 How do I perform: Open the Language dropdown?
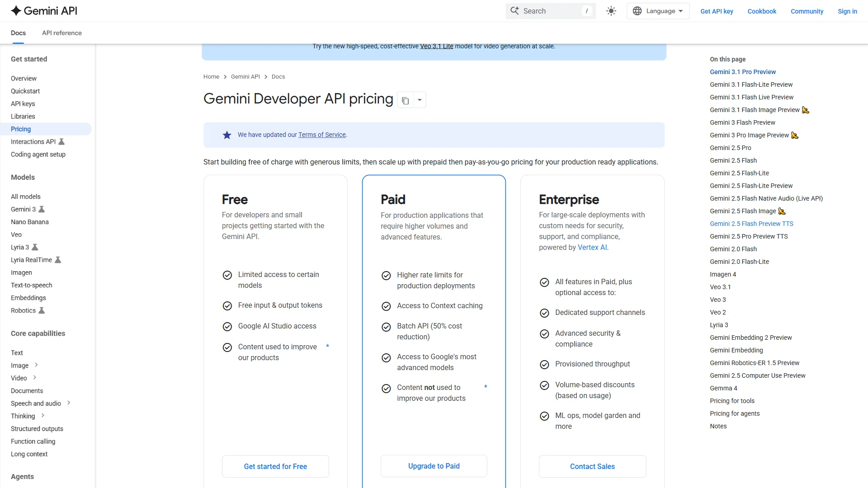point(658,11)
